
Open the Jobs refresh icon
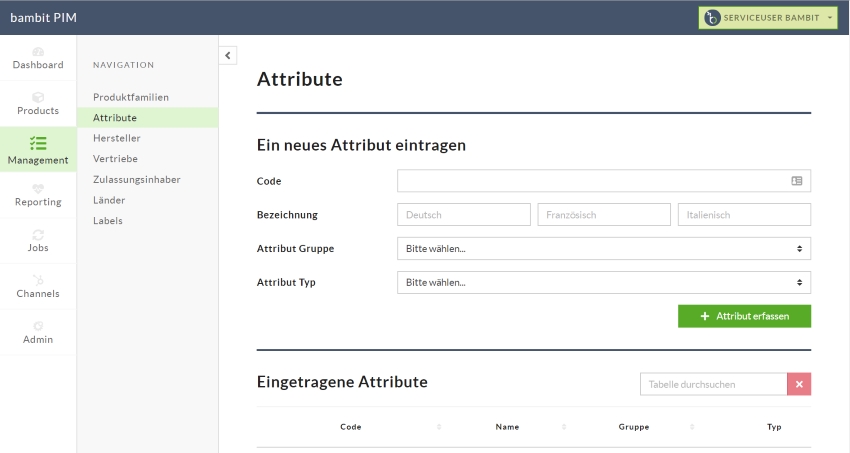tap(38, 235)
